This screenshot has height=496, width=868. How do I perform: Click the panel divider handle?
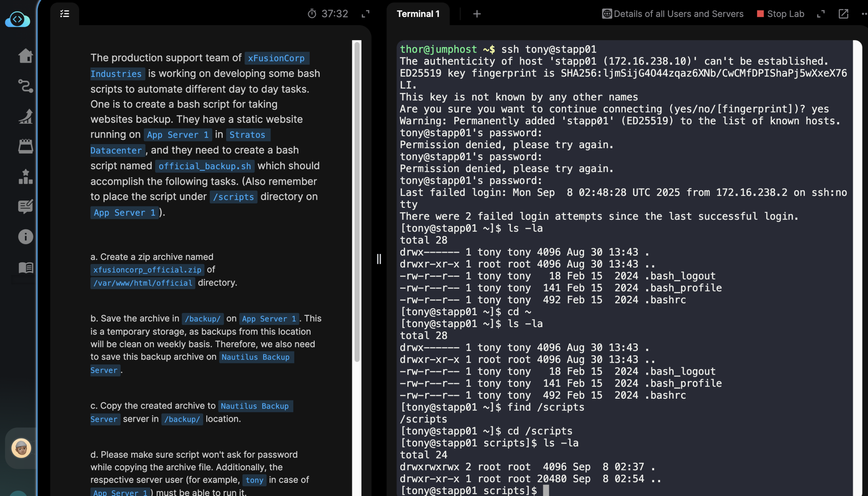click(379, 259)
